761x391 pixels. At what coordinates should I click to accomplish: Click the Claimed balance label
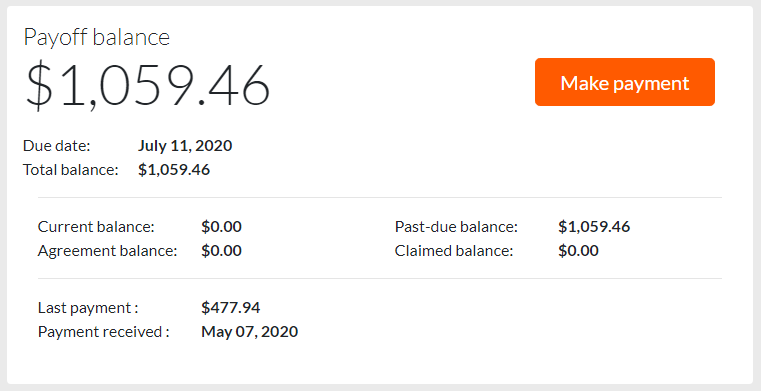454,251
